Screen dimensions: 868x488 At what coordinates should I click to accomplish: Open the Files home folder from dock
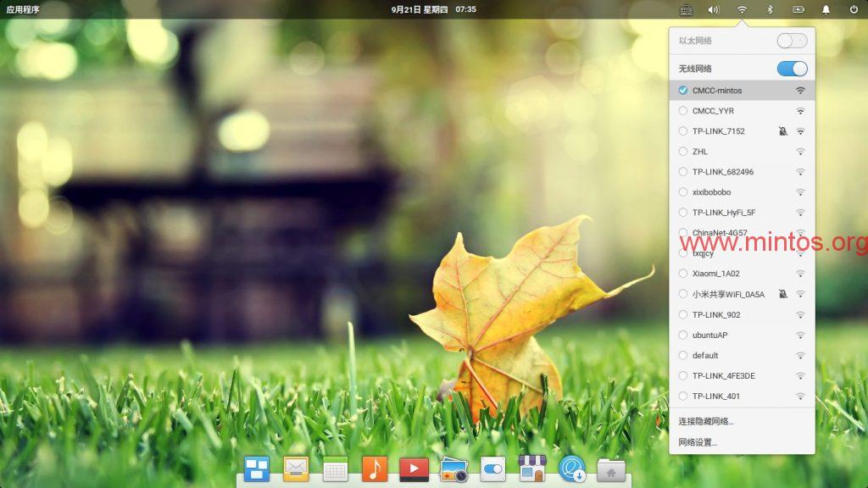pos(611,469)
